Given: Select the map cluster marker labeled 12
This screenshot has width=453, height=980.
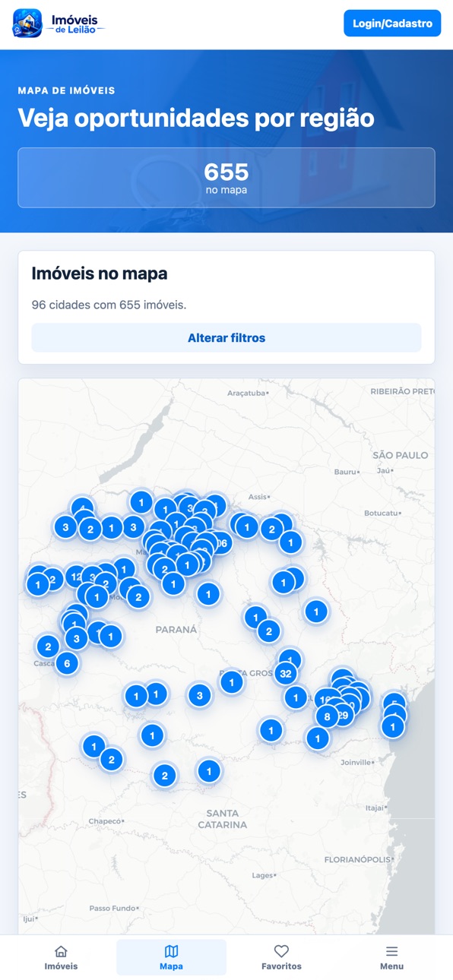Looking at the screenshot, I should (x=75, y=577).
